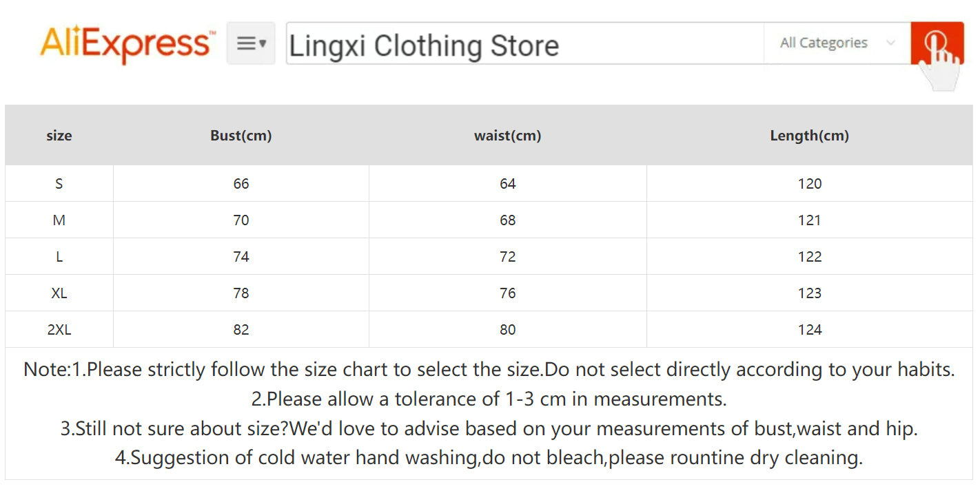Screen dimensions: 980x491
Task: Click waist value 68 for size M
Action: (x=508, y=220)
